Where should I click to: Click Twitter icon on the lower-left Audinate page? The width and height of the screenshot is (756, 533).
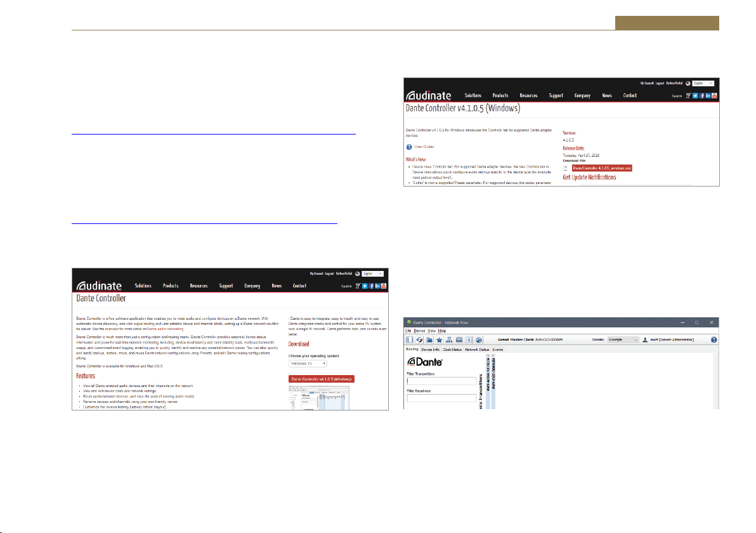365,286
